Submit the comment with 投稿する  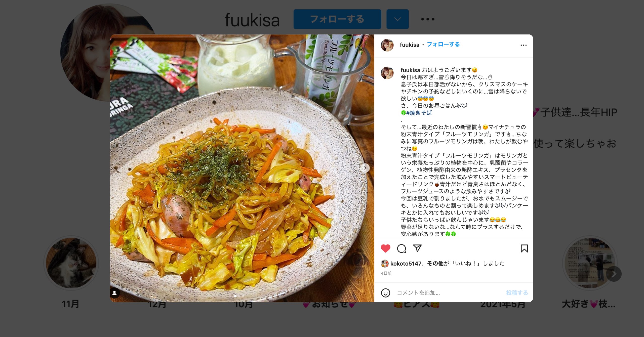[517, 293]
